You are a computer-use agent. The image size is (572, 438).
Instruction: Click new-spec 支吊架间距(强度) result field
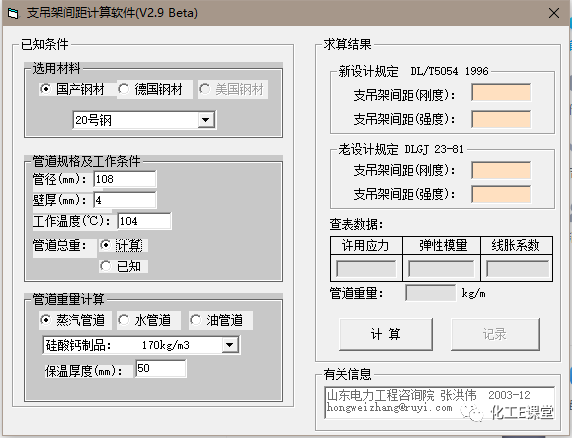pyautogui.click(x=501, y=119)
